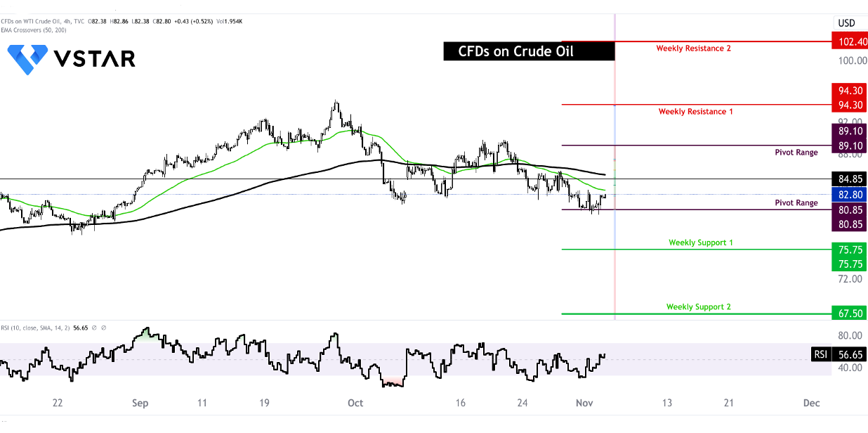Viewport: 868px width, 433px height.
Task: Click the 80.00 RSI axis value
Action: coord(852,335)
